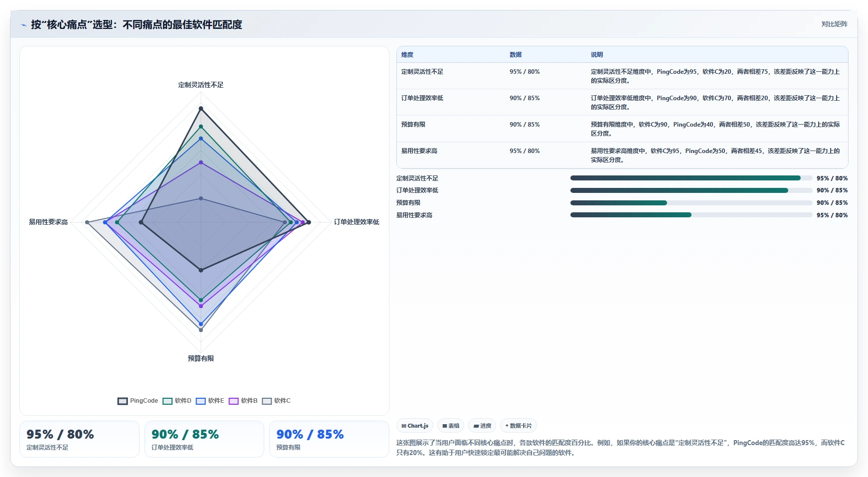
Task: Click the 预算有限 radar axis label
Action: (201, 359)
